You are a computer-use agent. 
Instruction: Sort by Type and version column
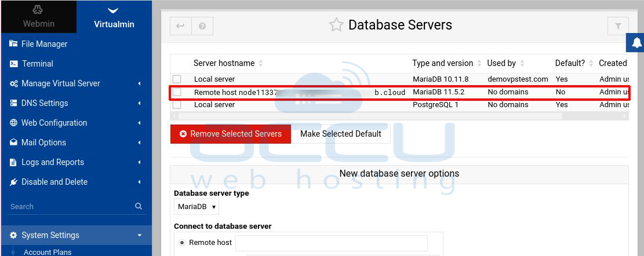point(446,63)
